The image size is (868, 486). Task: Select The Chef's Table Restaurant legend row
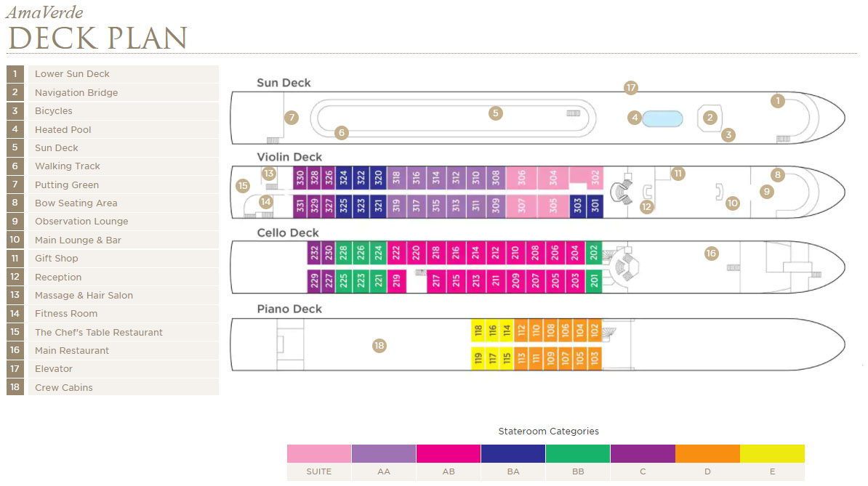click(113, 332)
